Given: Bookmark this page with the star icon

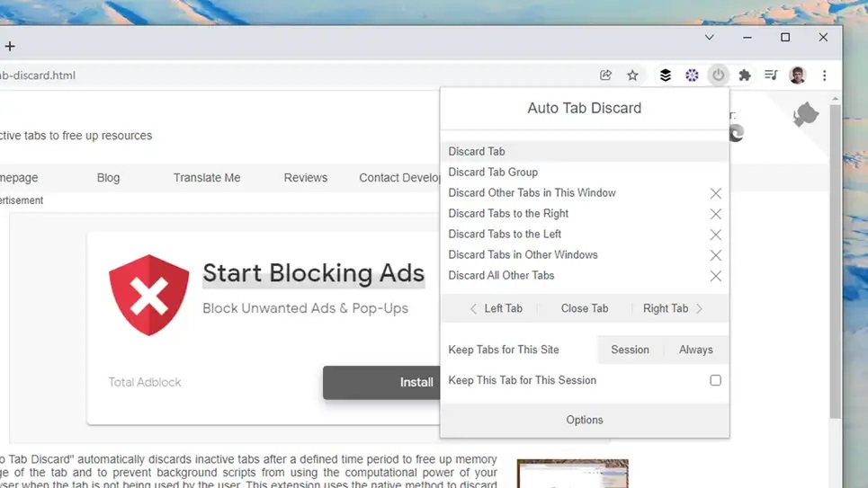Looking at the screenshot, I should coord(632,75).
